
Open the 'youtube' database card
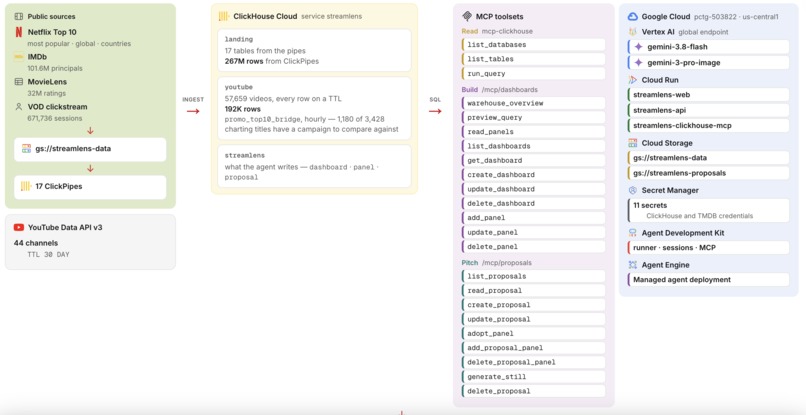314,109
